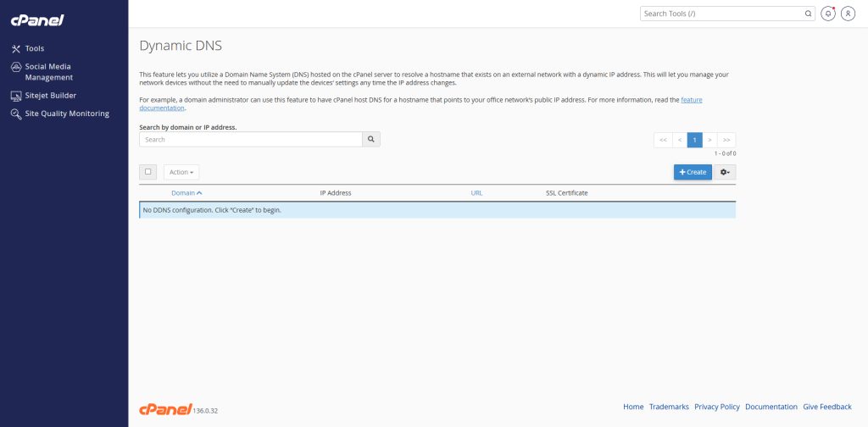Open the user account icon
Viewport: 868px width, 427px height.
click(848, 14)
